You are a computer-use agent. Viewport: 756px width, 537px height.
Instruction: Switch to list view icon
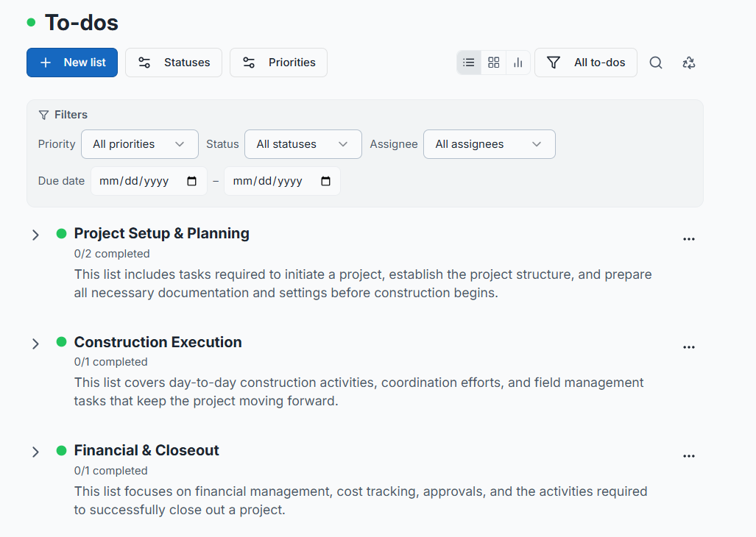click(x=469, y=63)
